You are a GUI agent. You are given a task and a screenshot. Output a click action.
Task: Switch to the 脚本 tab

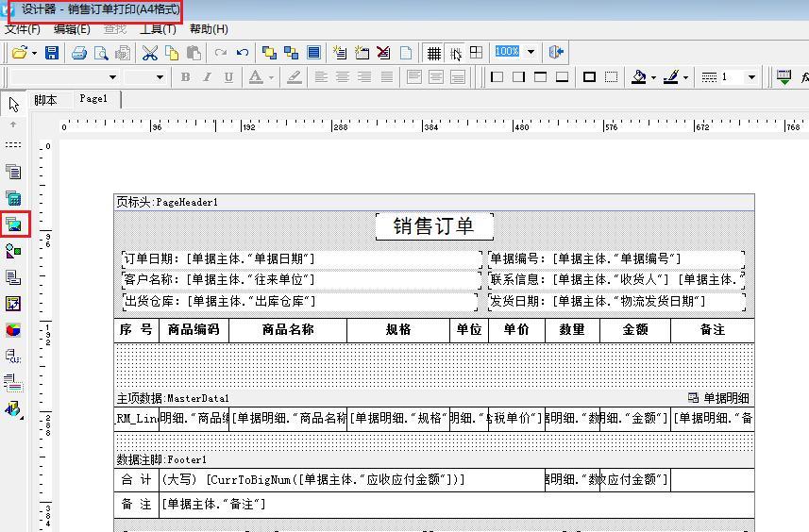(45, 100)
